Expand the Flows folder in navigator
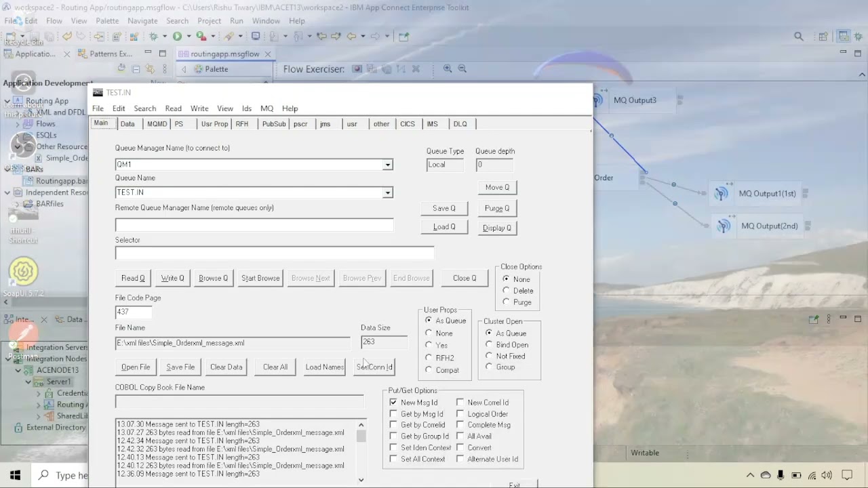This screenshot has height=488, width=868. [x=18, y=124]
